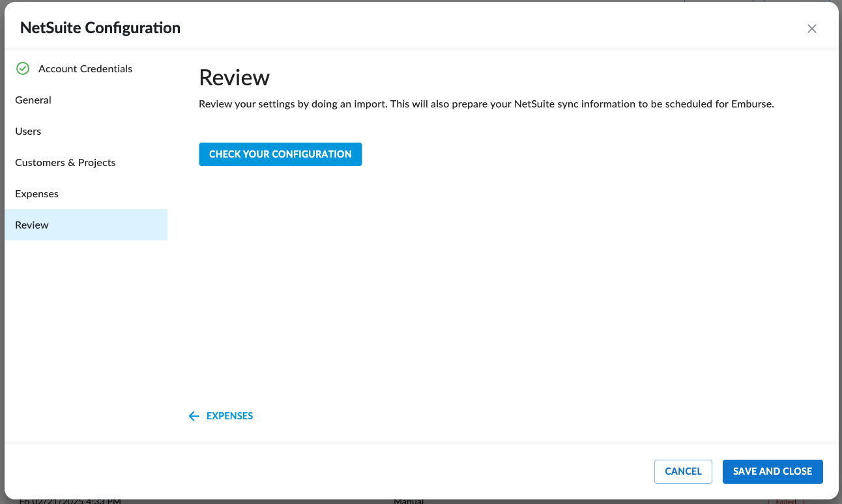This screenshot has height=504, width=842.
Task: Click the green checkmark beside Account Credentials
Action: click(x=23, y=68)
